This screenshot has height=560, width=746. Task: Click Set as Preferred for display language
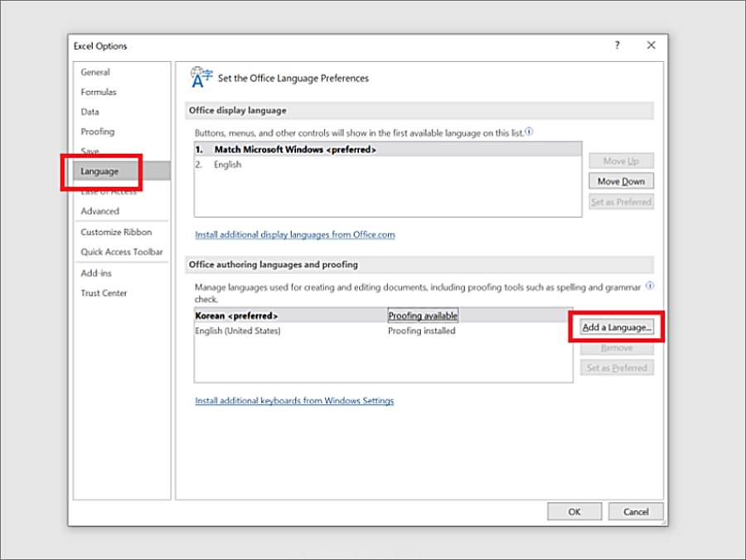(x=621, y=201)
